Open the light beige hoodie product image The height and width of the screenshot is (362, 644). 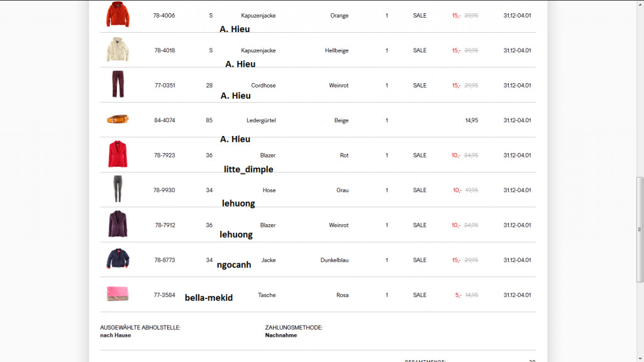click(x=118, y=50)
